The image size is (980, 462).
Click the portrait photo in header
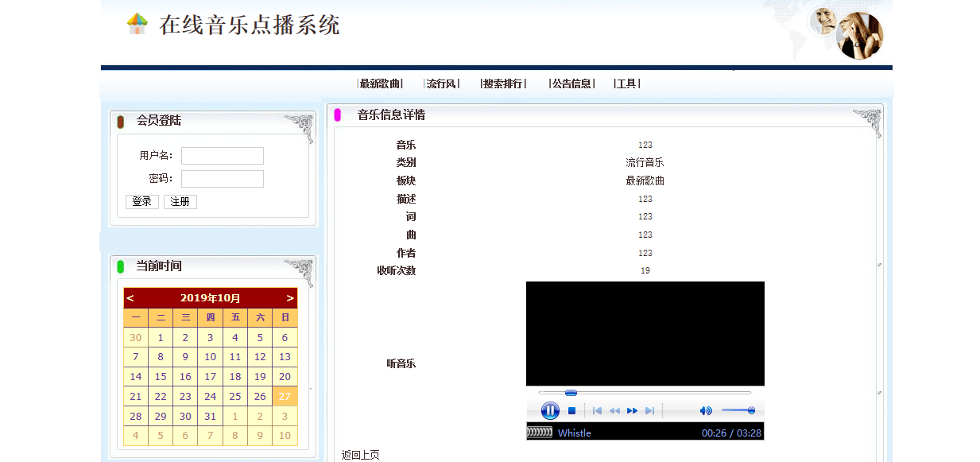(859, 36)
